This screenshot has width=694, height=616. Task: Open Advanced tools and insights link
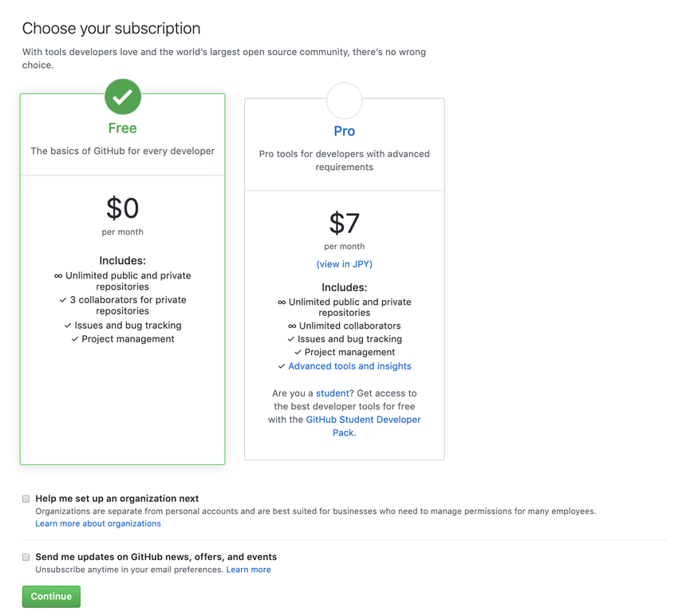(x=349, y=366)
